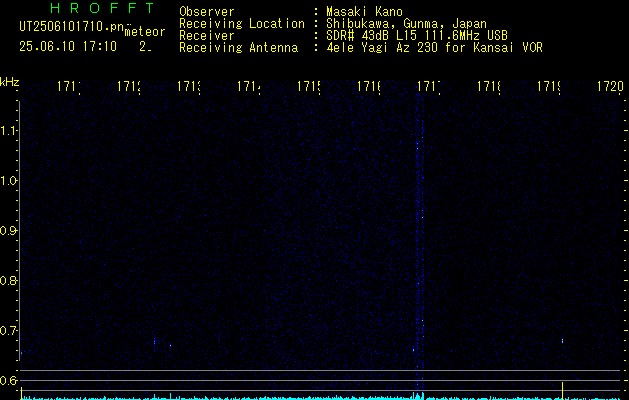Click the 1716 time axis label
The height and width of the screenshot is (400, 629).
point(369,86)
